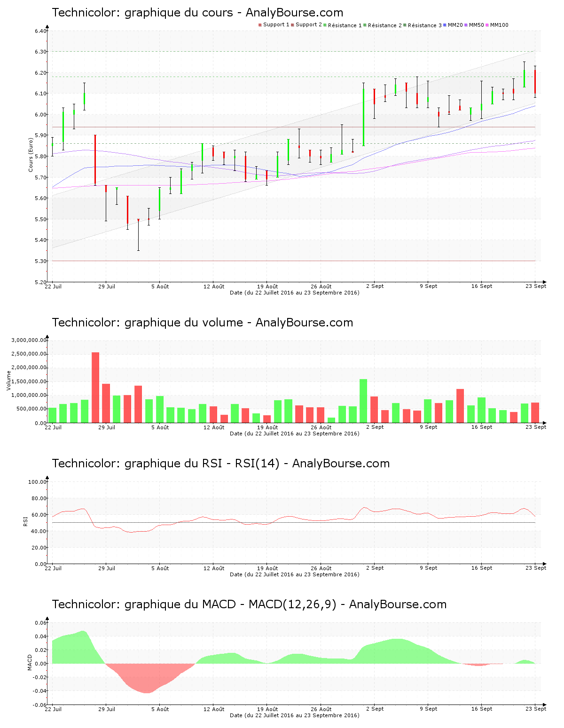Click the 100.00 tick on RSI axis
The height and width of the screenshot is (728, 564).
(x=38, y=482)
